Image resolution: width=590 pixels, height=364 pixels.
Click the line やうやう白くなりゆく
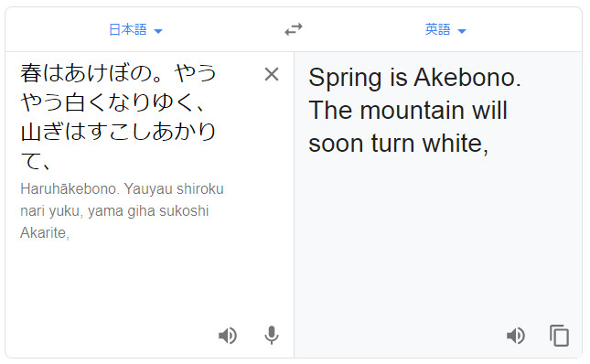(x=113, y=102)
